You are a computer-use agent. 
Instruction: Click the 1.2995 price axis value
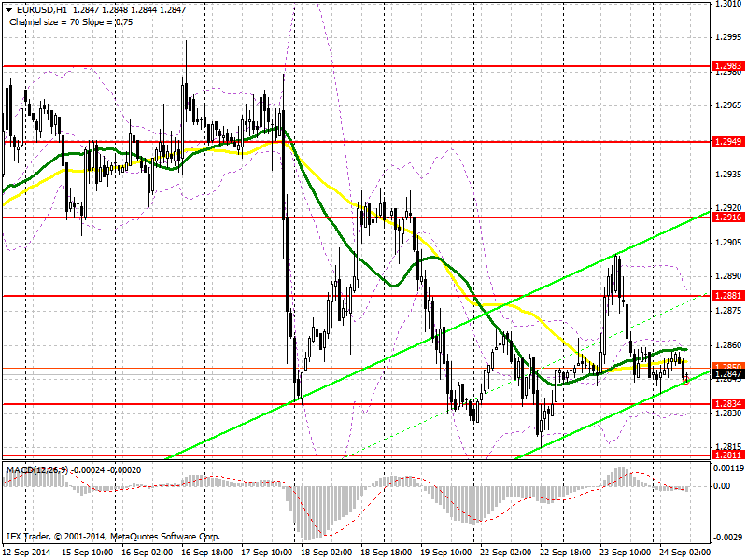(x=728, y=37)
